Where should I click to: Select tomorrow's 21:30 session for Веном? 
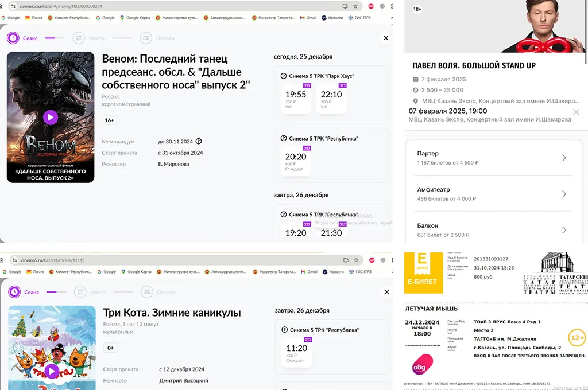tap(331, 231)
